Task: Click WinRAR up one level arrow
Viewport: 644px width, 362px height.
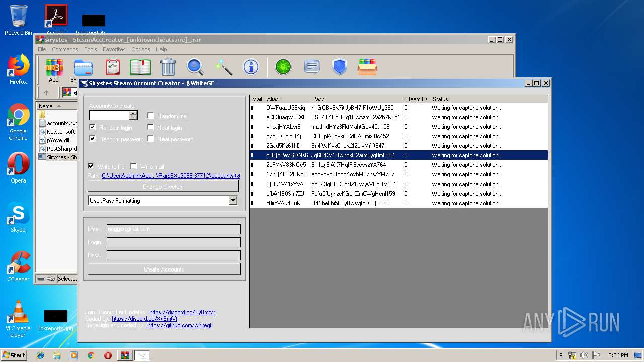Action: click(46, 93)
